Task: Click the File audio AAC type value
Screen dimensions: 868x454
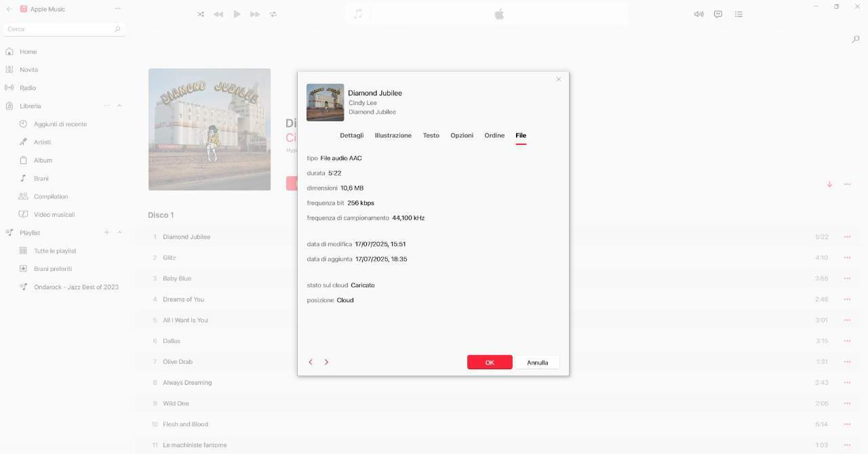Action: 341,159
